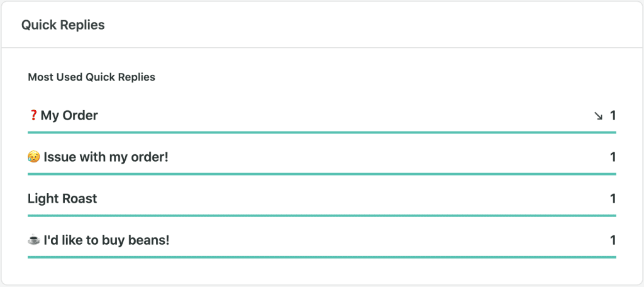This screenshot has height=287, width=644.
Task: Click the progress bar under Light Roast
Action: (x=322, y=215)
